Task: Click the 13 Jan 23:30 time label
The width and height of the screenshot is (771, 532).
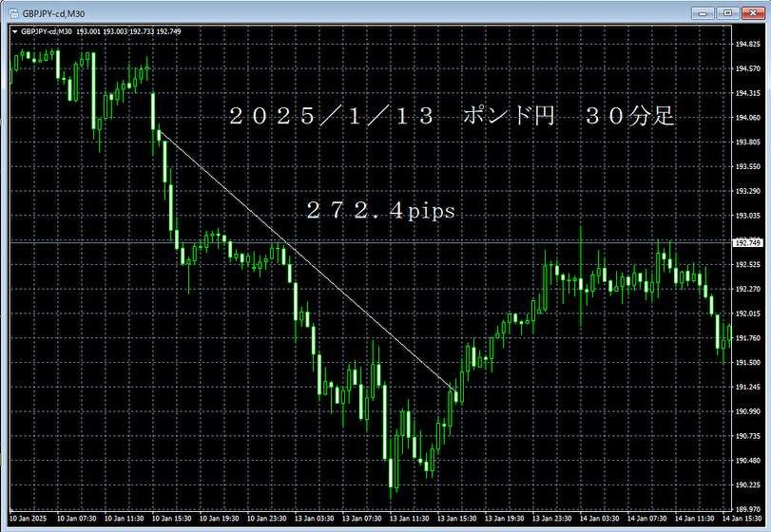Action: coord(552,519)
